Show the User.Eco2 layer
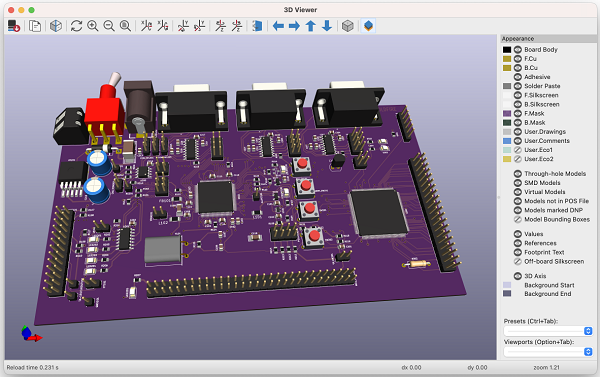This screenshot has width=600, height=377. (x=518, y=159)
